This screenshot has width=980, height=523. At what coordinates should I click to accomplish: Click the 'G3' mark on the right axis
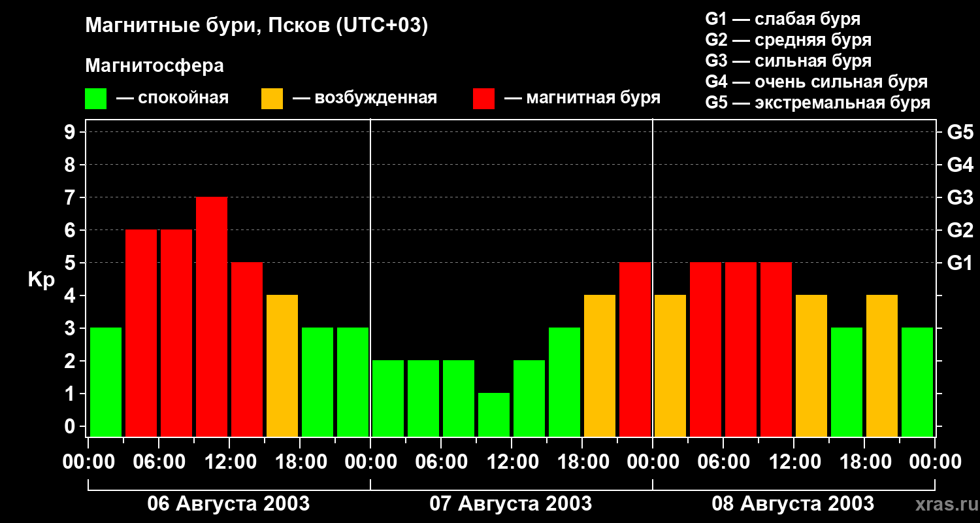960,197
